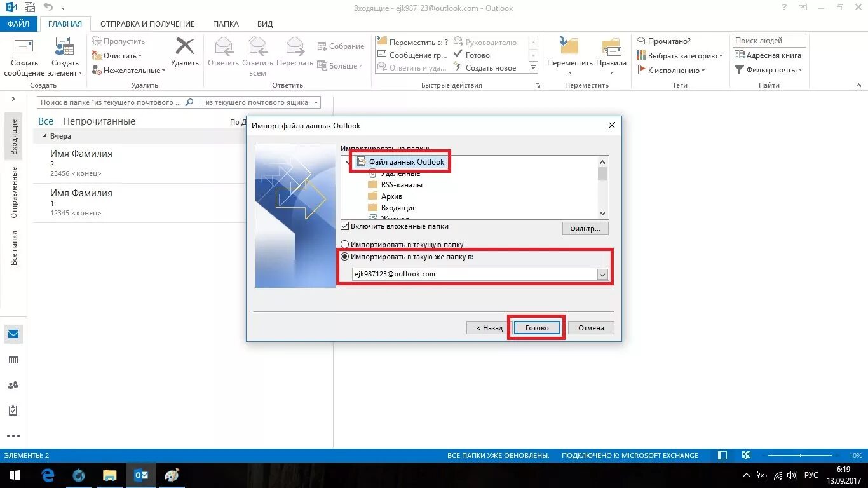The image size is (868, 488).
Task: Click the Ответить всем icon
Action: 257,46
